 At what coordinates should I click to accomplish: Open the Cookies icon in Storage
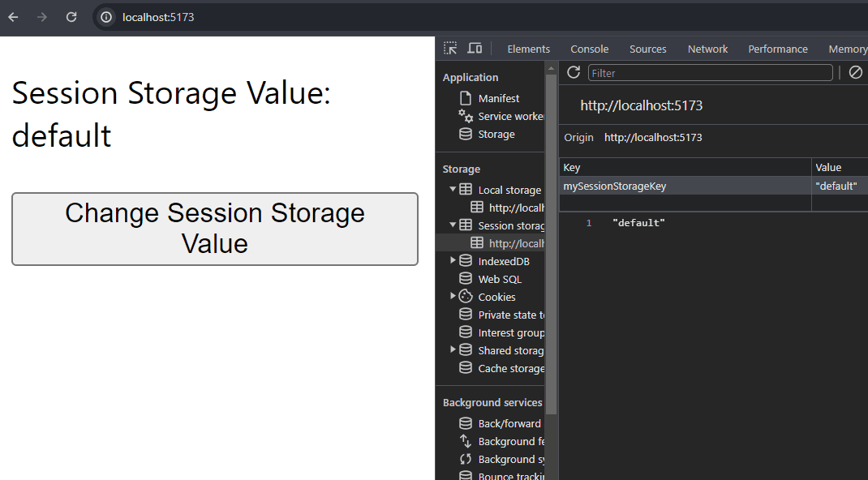466,297
